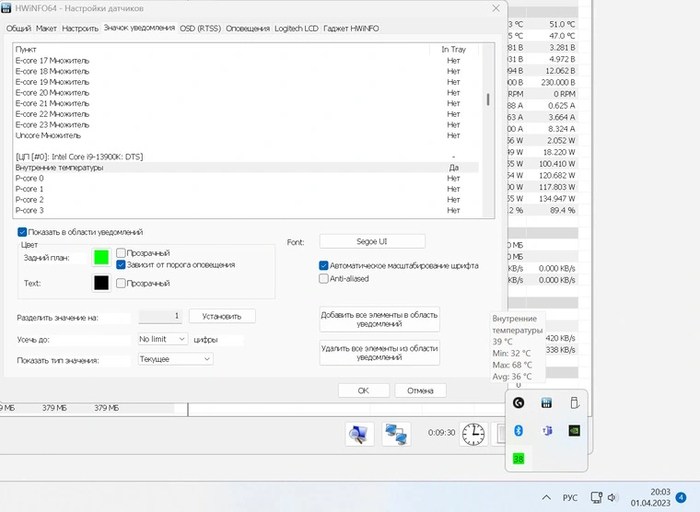This screenshot has width=700, height=512.
Task: Click the clock icon in HWiNFO toolbar
Action: coord(473,433)
